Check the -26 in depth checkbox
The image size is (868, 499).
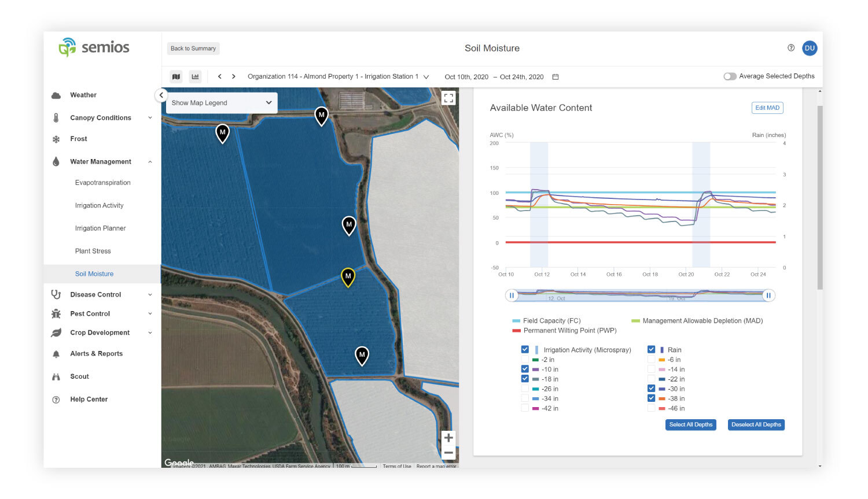[525, 389]
